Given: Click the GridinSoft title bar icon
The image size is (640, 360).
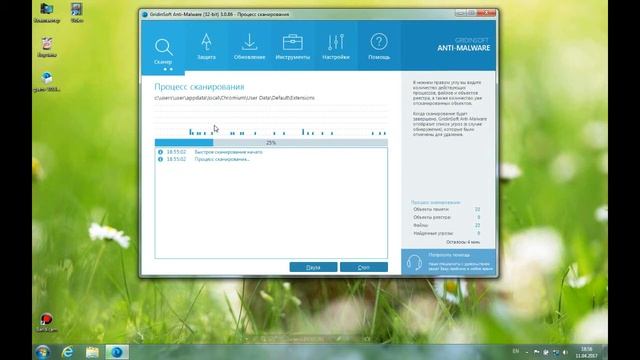Looking at the screenshot, I should 144,14.
